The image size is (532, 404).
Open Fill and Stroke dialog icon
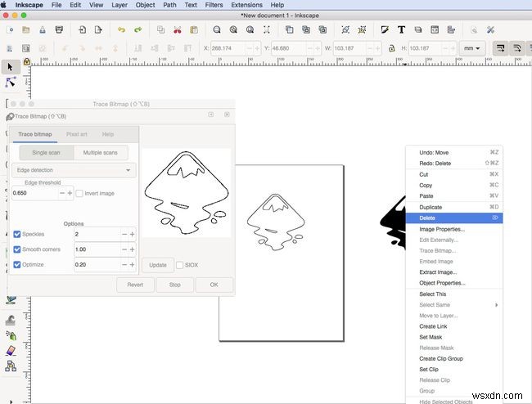[x=385, y=29]
